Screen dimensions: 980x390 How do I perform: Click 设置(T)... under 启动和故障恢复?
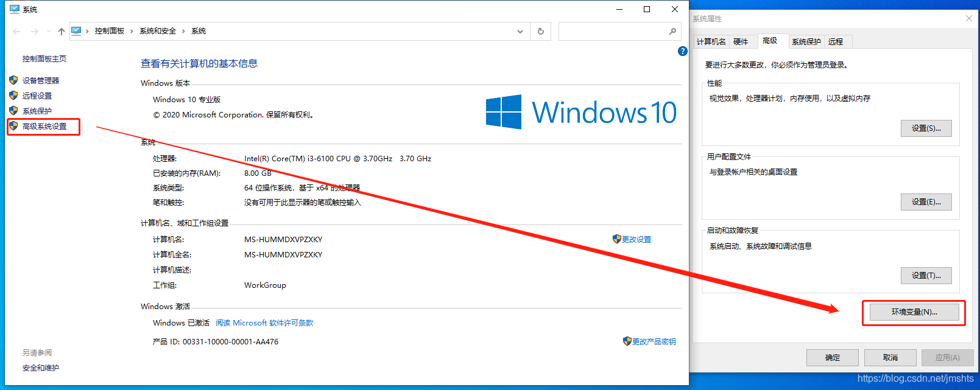[x=926, y=276]
